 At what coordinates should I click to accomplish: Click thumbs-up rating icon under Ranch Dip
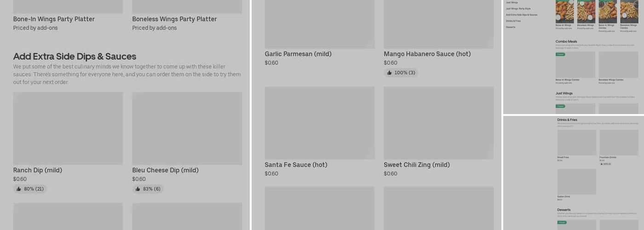click(19, 189)
